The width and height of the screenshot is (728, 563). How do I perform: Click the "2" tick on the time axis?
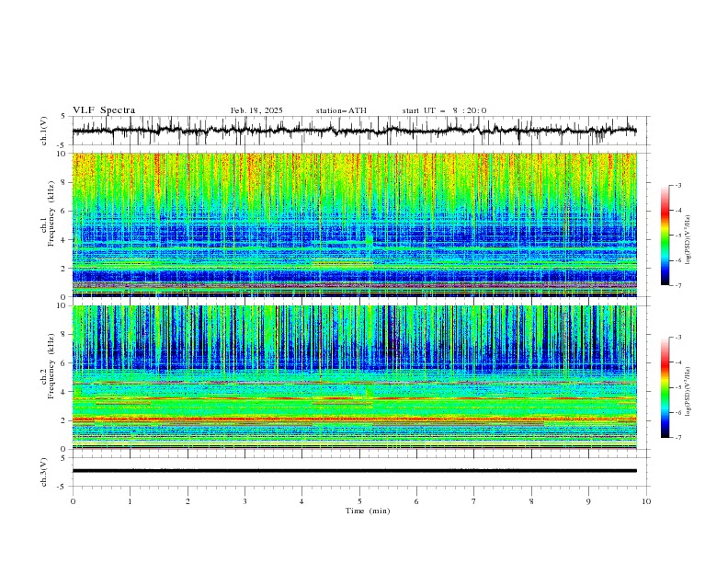(188, 501)
